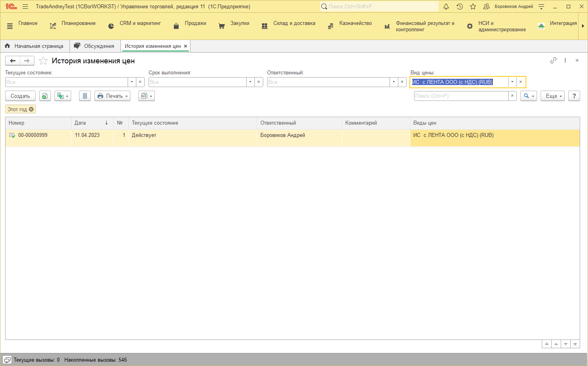
Task: Clear the Вид цены filter field
Action: [520, 82]
